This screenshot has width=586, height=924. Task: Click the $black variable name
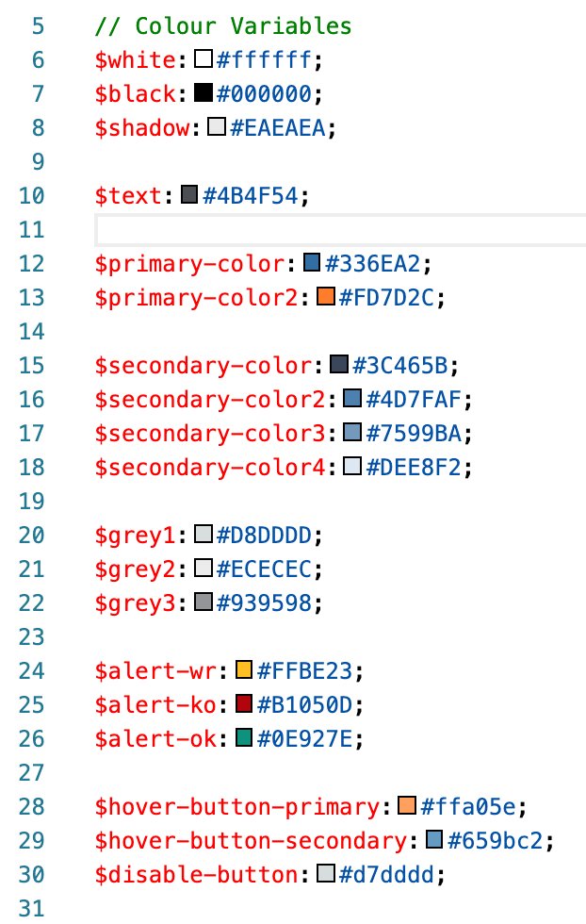136,93
